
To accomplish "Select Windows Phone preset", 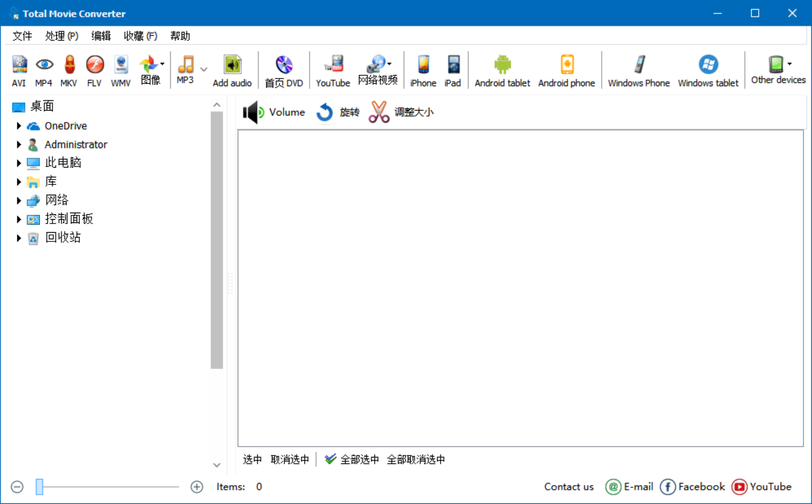I will tap(639, 71).
